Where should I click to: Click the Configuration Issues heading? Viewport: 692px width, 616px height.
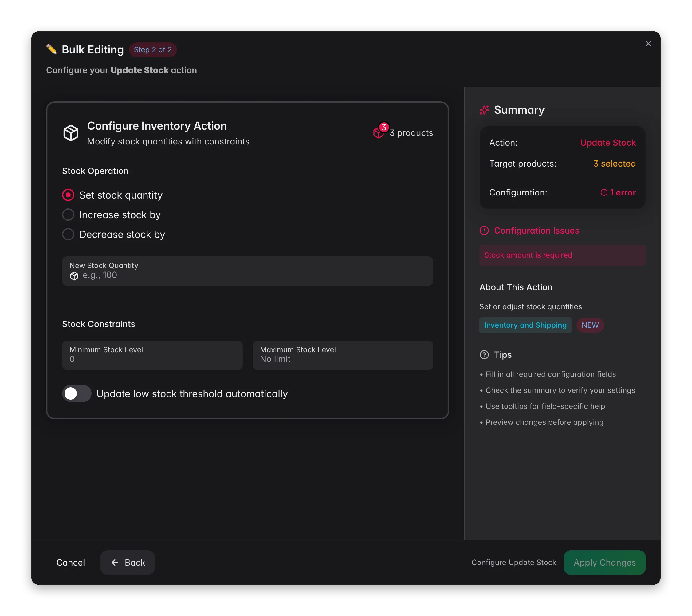pyautogui.click(x=537, y=231)
